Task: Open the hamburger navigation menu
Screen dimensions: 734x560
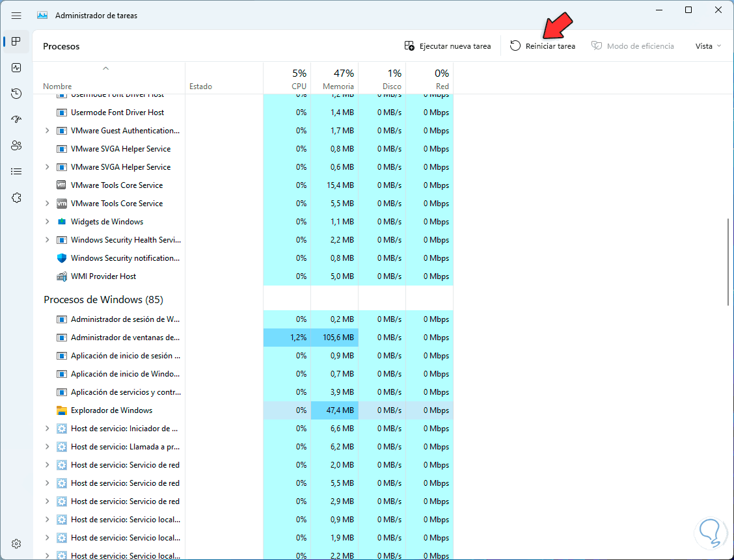Action: [x=16, y=16]
